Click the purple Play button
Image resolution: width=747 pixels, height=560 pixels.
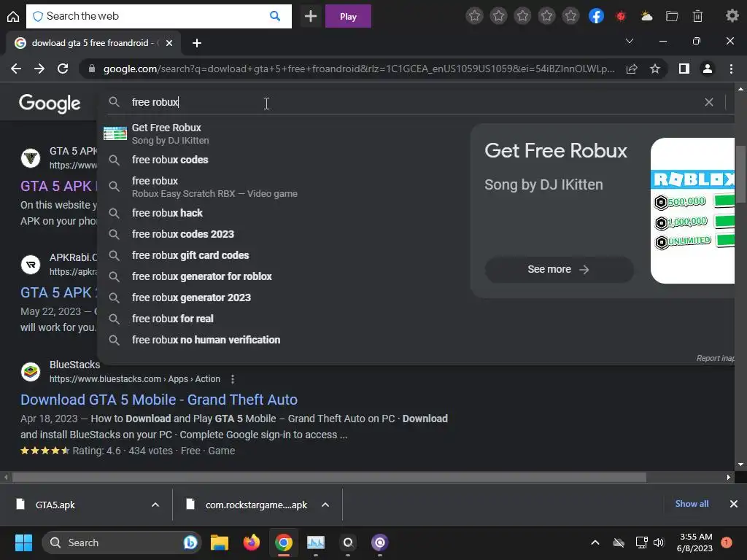(x=348, y=16)
